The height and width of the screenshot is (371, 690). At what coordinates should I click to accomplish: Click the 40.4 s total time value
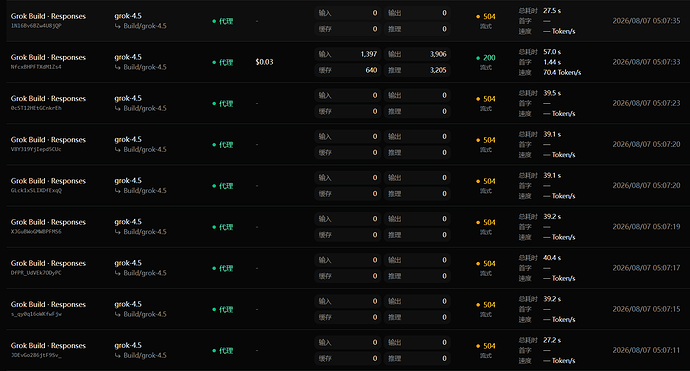coord(552,258)
